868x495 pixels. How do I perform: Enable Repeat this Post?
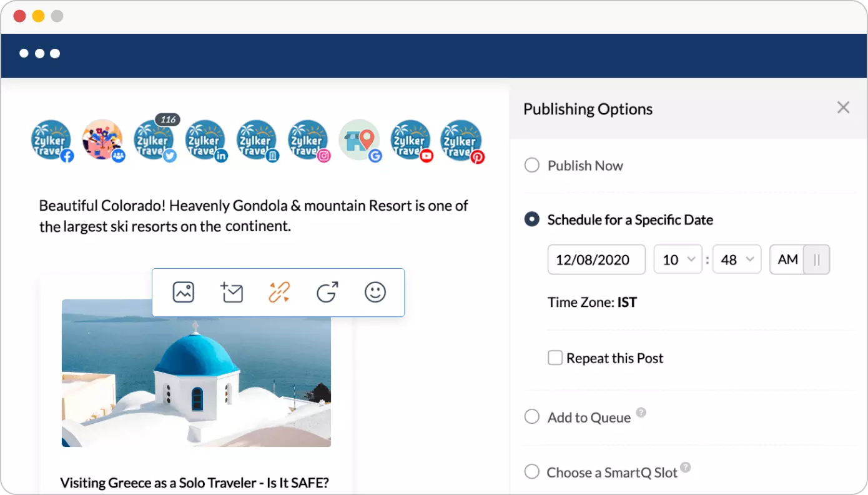pyautogui.click(x=555, y=357)
